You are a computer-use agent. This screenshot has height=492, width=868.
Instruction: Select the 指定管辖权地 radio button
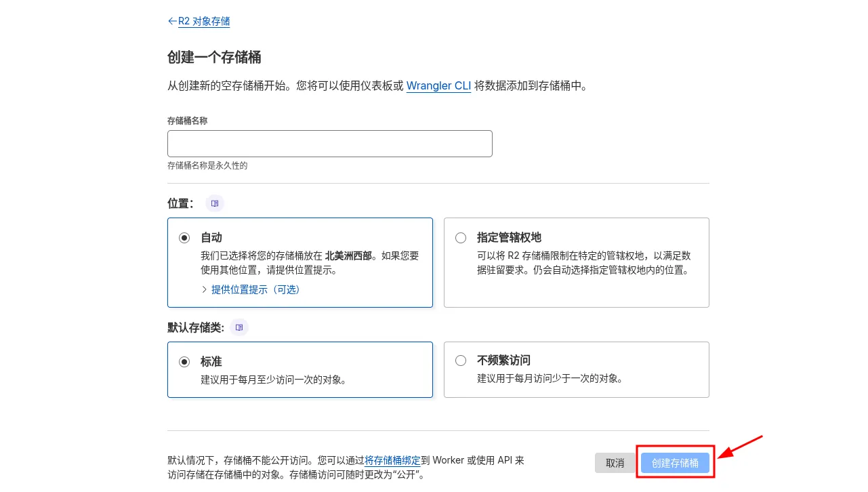pyautogui.click(x=461, y=238)
